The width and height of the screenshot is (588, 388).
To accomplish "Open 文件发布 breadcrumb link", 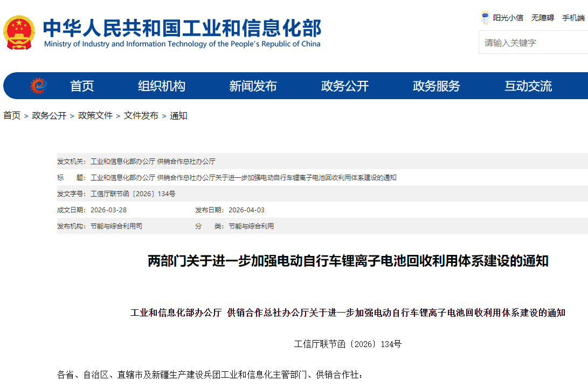I will (x=141, y=115).
